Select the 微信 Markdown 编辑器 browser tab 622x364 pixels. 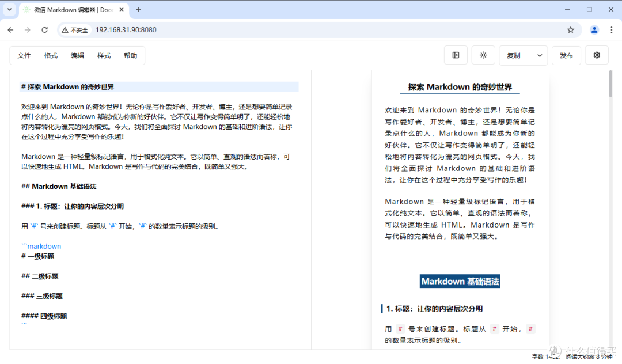74,10
